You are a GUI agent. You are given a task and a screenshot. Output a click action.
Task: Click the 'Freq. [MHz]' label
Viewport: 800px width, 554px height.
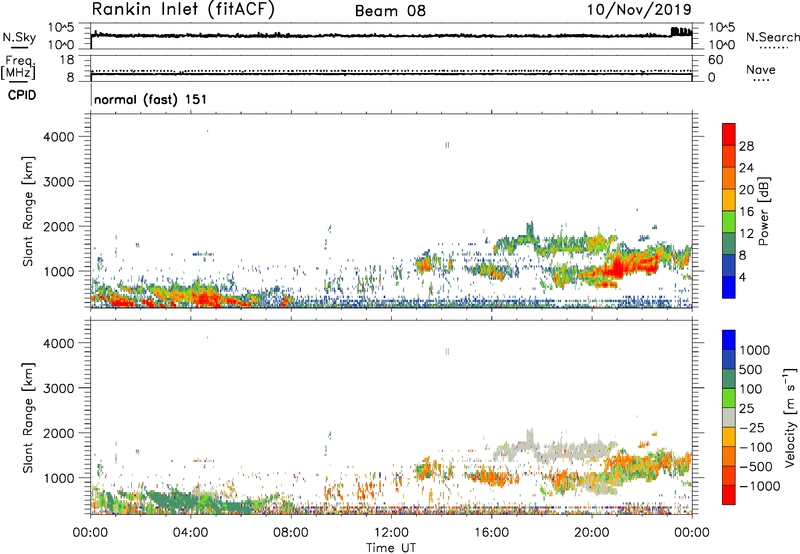pos(18,67)
